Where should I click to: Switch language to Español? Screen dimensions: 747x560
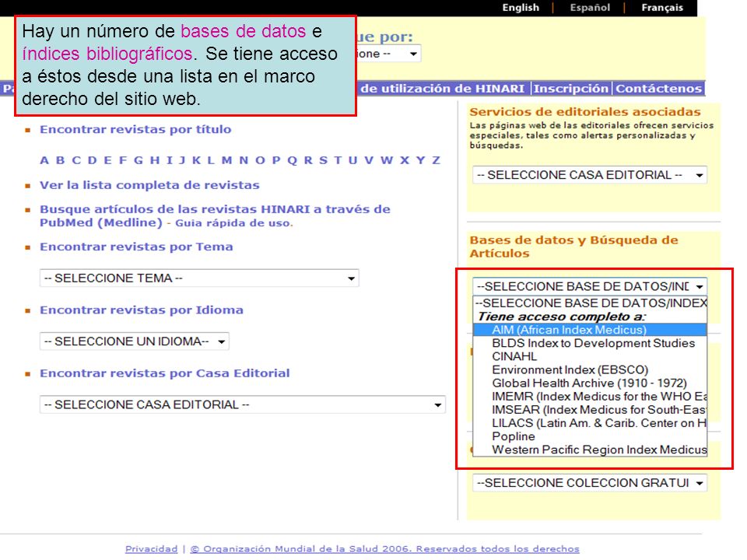click(590, 8)
